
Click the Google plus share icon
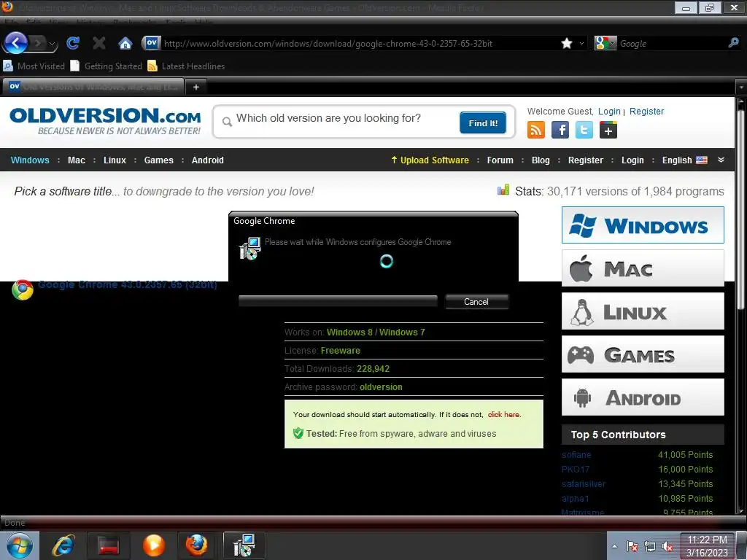[608, 130]
